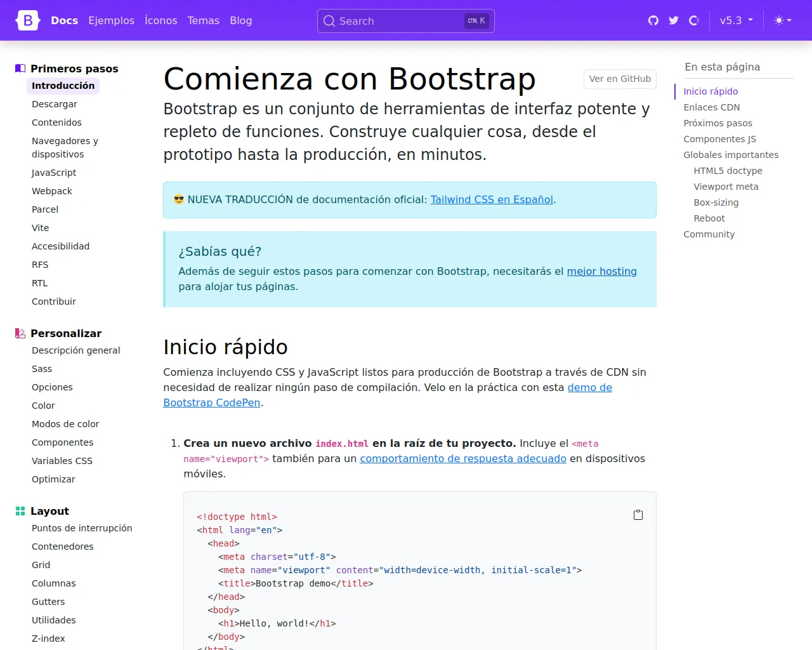This screenshot has width=812, height=650.
Task: Click the Bootstrap logo icon
Action: [x=28, y=21]
